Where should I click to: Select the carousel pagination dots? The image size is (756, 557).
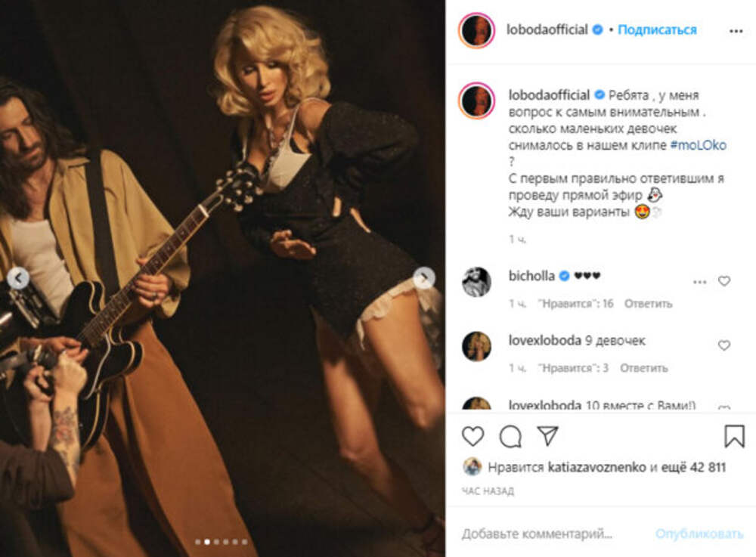(221, 542)
